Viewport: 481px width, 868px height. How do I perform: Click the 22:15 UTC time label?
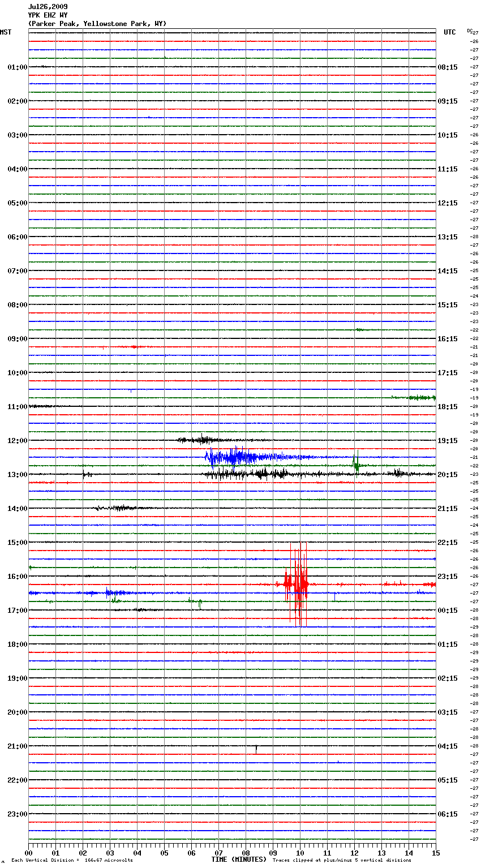(448, 543)
